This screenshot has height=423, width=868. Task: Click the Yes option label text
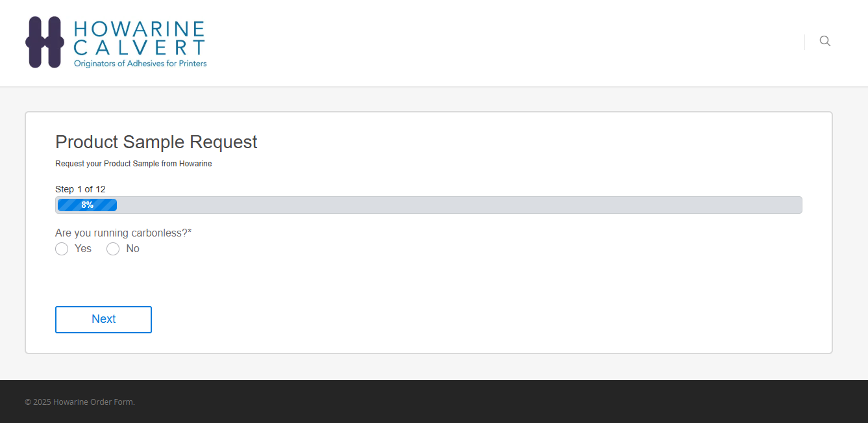coord(83,249)
